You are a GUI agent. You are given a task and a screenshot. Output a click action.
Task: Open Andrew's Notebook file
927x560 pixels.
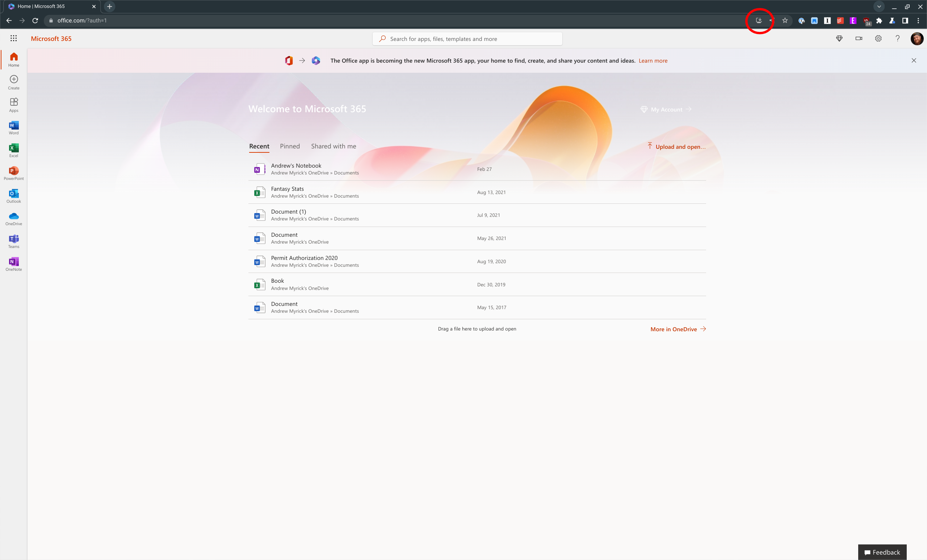(477, 169)
